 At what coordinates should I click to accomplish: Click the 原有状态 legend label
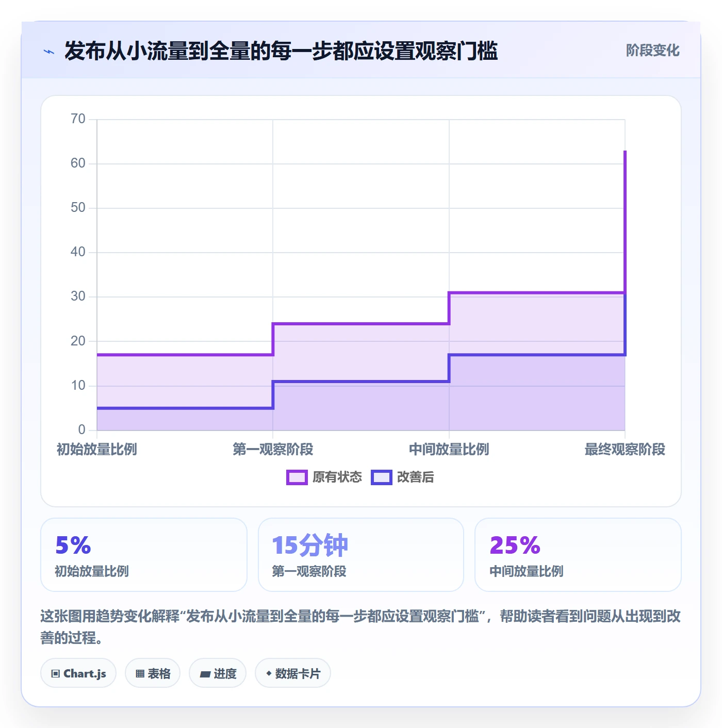(337, 477)
